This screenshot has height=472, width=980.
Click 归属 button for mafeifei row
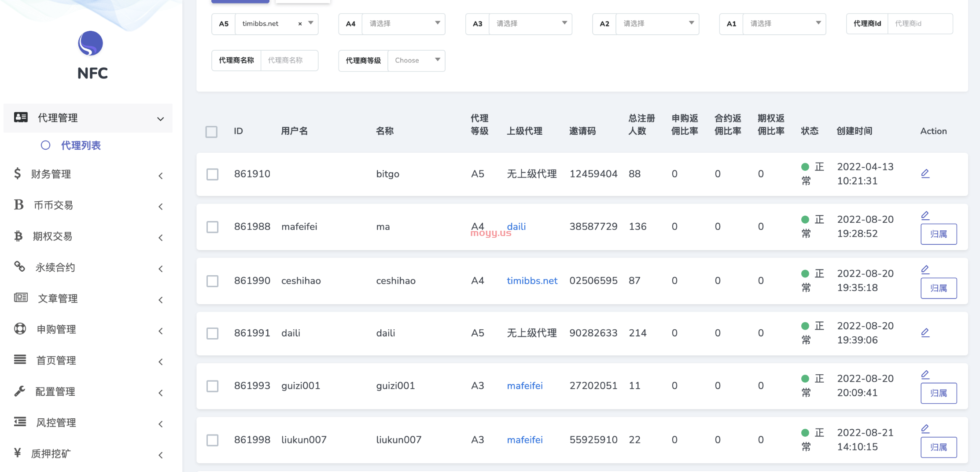pos(939,234)
